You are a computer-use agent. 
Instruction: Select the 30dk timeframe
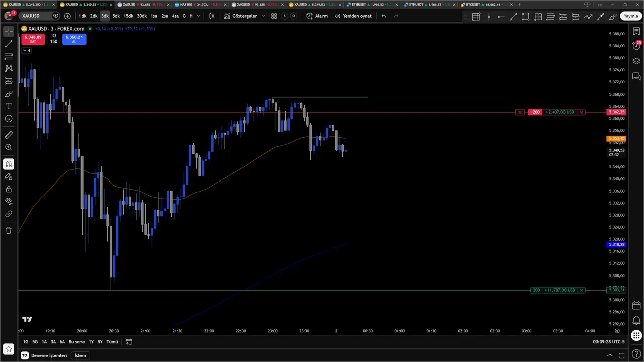pos(142,16)
